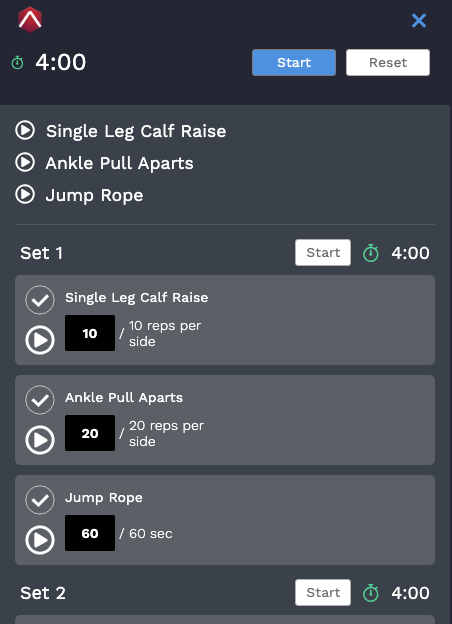Image resolution: width=452 pixels, height=624 pixels.
Task: Mark Single Leg Calf Raise as complete
Action: click(40, 300)
